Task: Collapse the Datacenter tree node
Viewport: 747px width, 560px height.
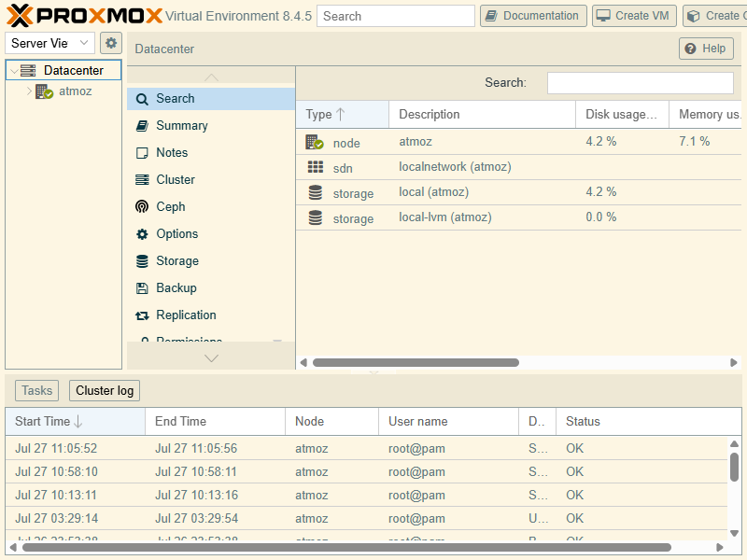Action: click(14, 72)
